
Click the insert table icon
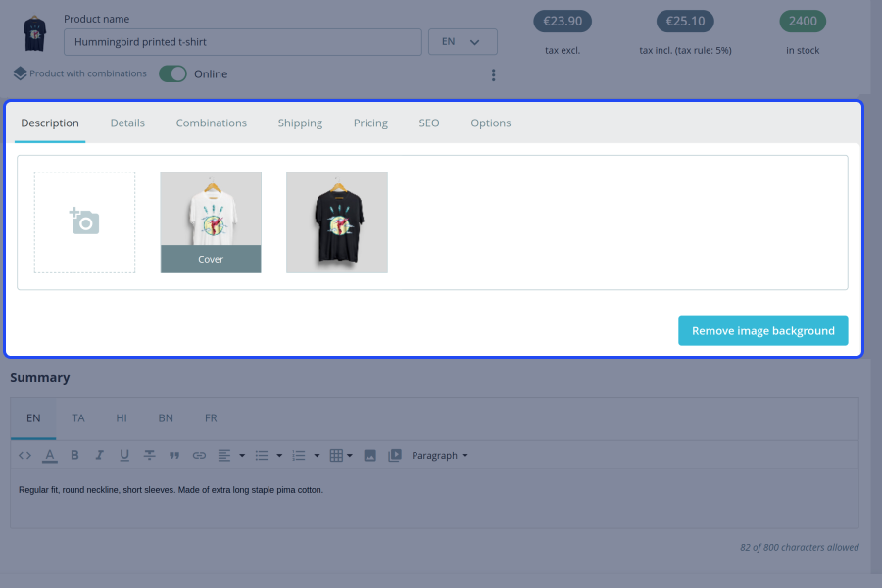pos(336,455)
